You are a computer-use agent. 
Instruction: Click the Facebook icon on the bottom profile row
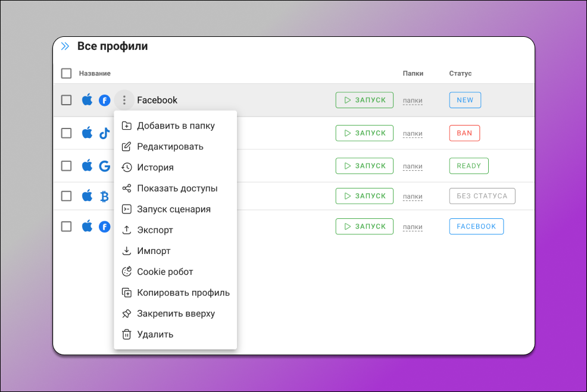105,226
